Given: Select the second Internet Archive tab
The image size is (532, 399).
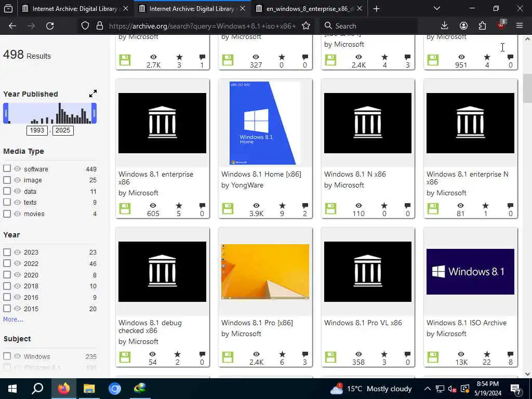Looking at the screenshot, I should pyautogui.click(x=192, y=9).
